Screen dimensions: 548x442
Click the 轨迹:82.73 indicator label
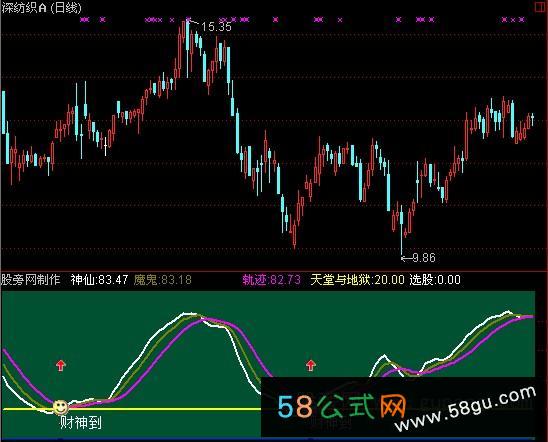coord(272,280)
